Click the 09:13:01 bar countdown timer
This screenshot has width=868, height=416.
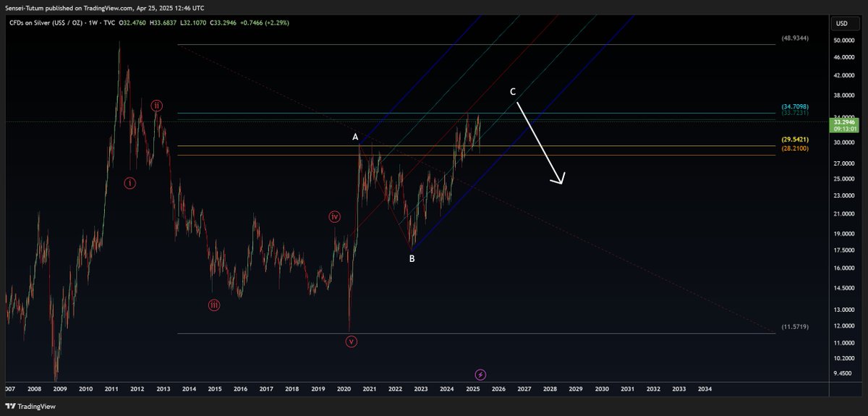(843, 130)
